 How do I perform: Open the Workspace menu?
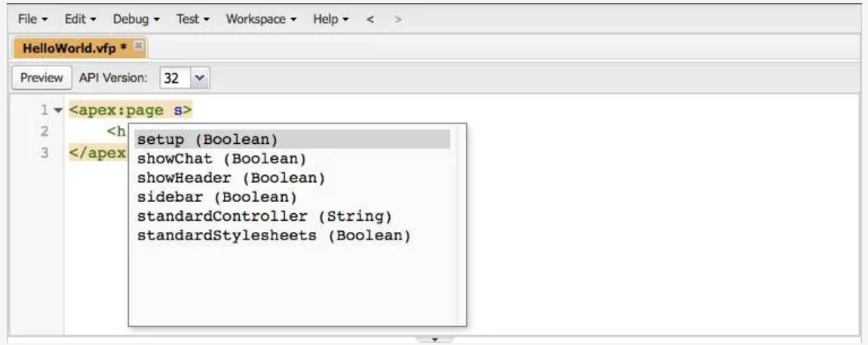coord(261,20)
